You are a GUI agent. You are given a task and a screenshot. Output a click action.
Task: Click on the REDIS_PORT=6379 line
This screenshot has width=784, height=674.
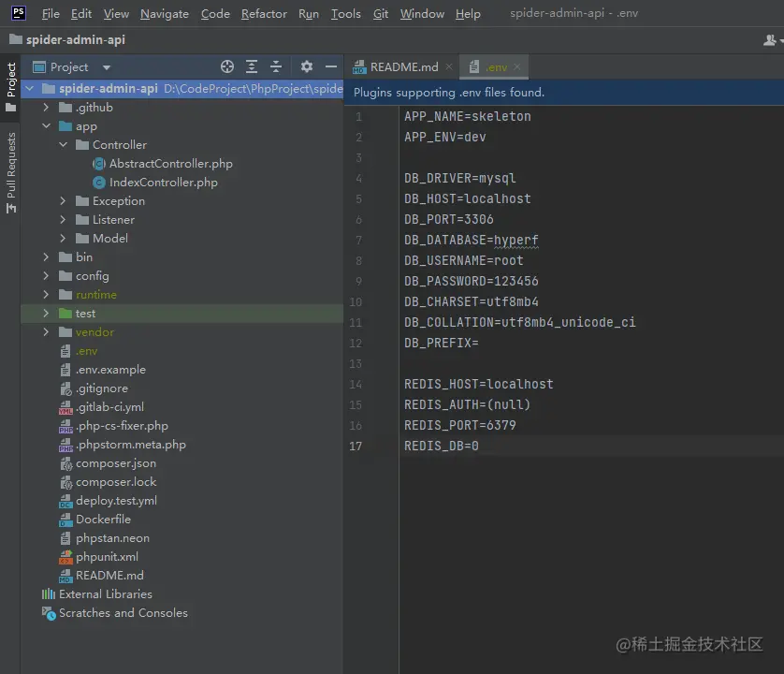coord(460,425)
